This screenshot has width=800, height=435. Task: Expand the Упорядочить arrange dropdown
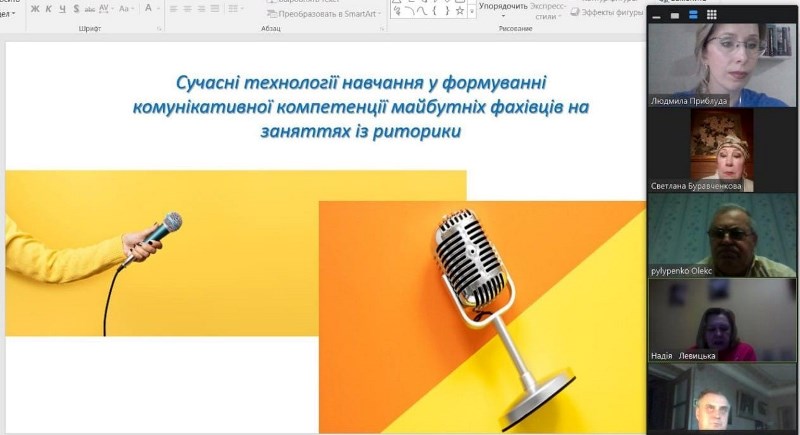(503, 6)
